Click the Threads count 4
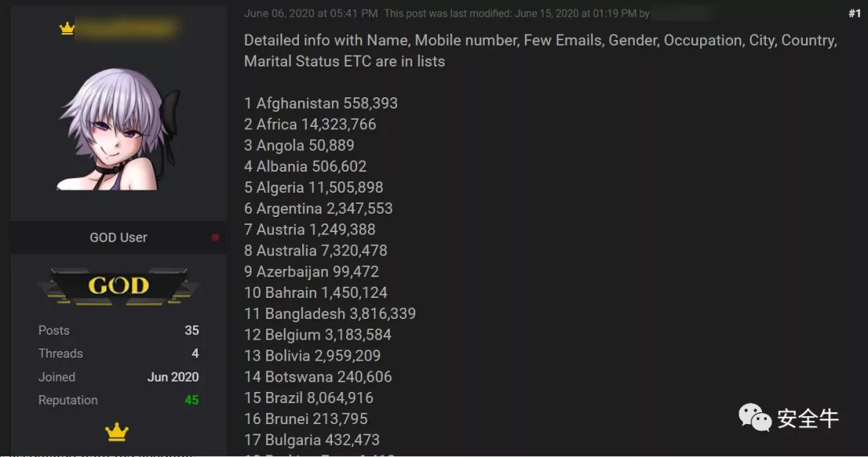The image size is (868, 457). point(194,353)
